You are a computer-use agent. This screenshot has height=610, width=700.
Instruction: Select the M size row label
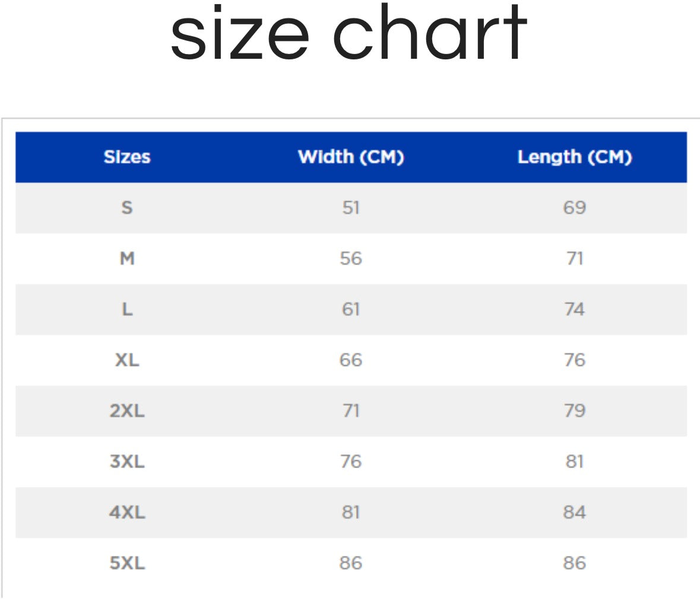(x=127, y=258)
